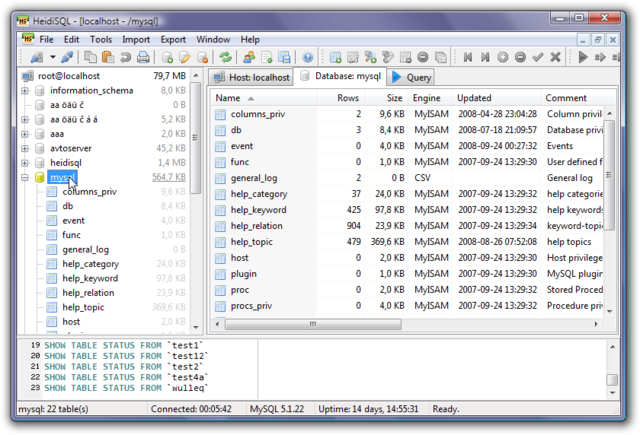Screen dimensions: 640x435
Task: Collapse the mysql database node
Action: [x=25, y=177]
